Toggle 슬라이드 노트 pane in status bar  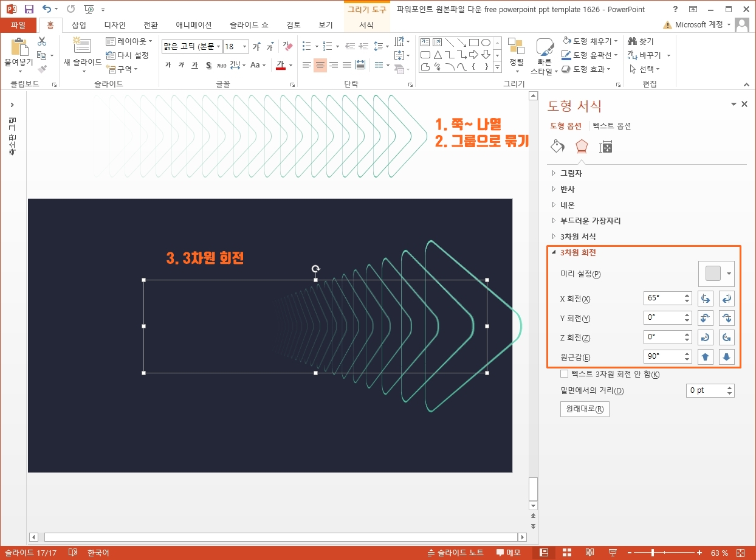pos(456,553)
